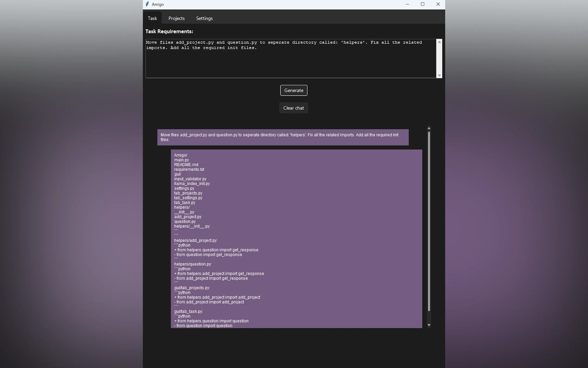Click 'tab_settings.py' in the file listing

click(188, 198)
